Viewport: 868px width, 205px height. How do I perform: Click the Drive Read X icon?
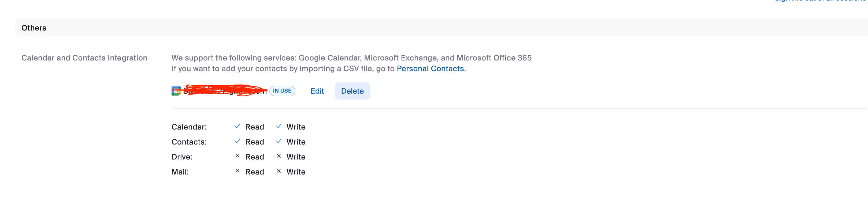[238, 156]
